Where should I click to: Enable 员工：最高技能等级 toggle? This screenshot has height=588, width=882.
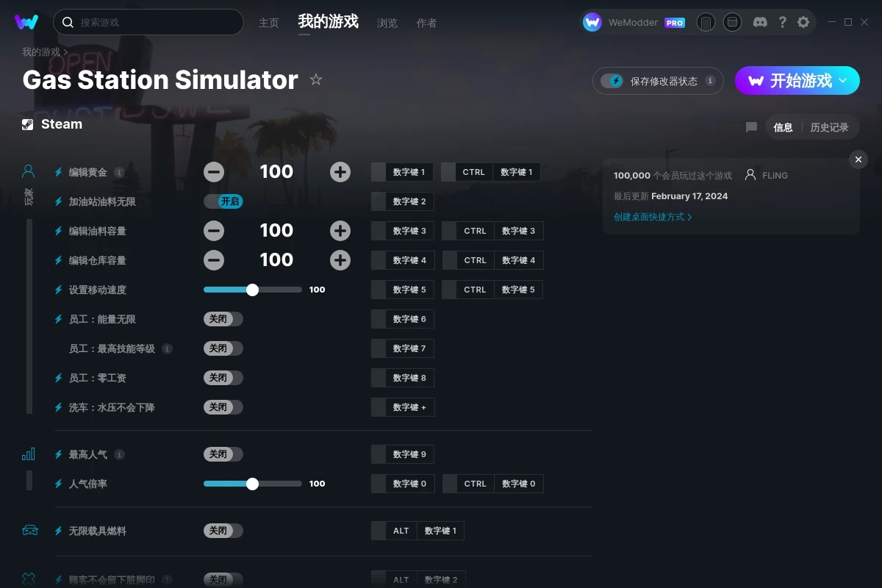click(x=223, y=348)
